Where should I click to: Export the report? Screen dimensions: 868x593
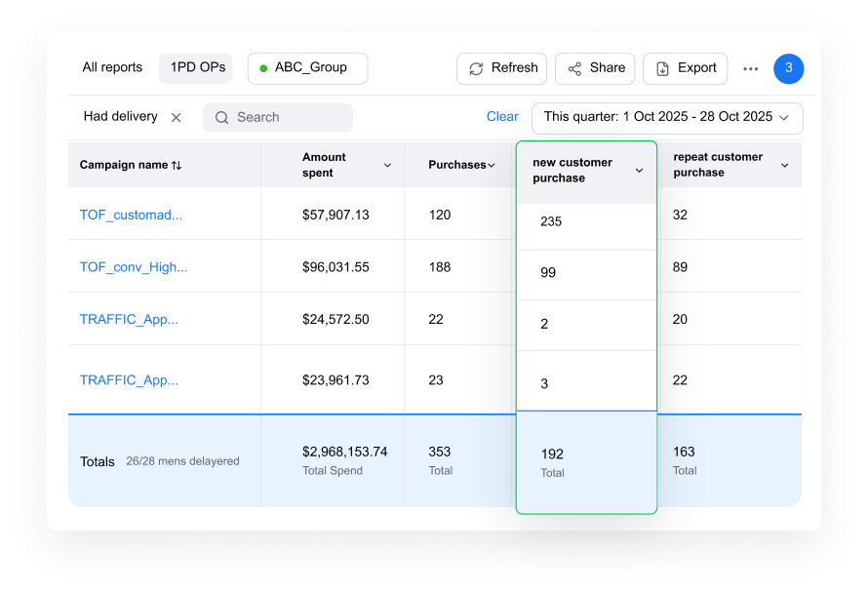(x=685, y=68)
